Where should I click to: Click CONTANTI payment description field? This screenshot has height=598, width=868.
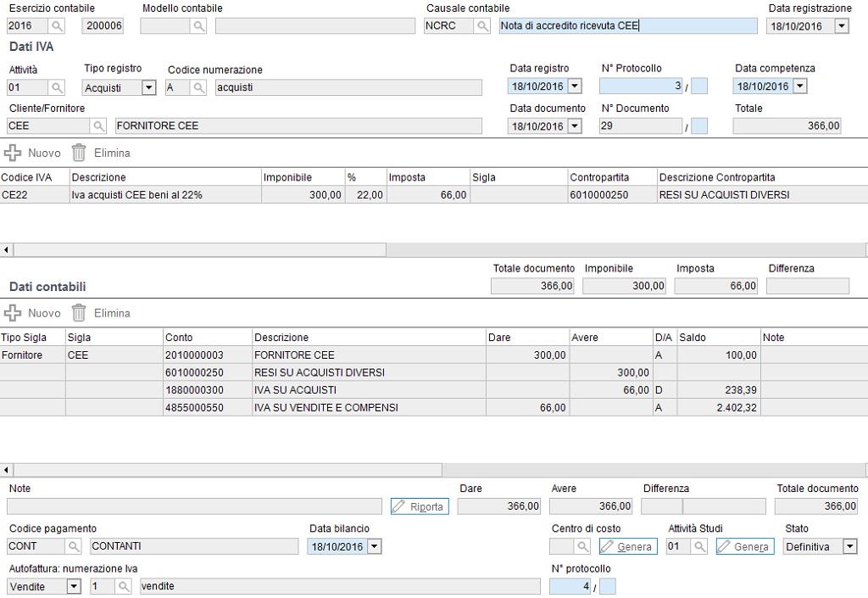coord(194,546)
